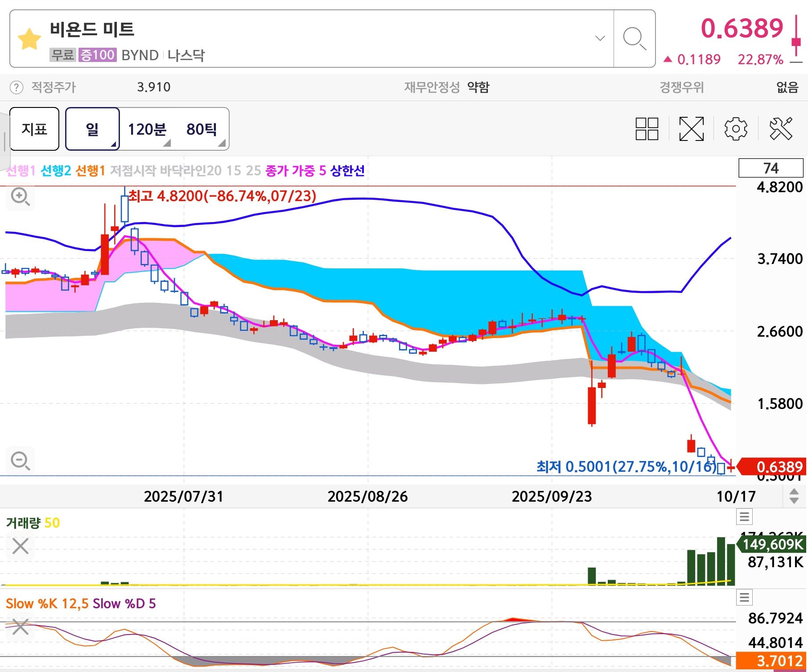Open the 지표 indicators button

34,129
